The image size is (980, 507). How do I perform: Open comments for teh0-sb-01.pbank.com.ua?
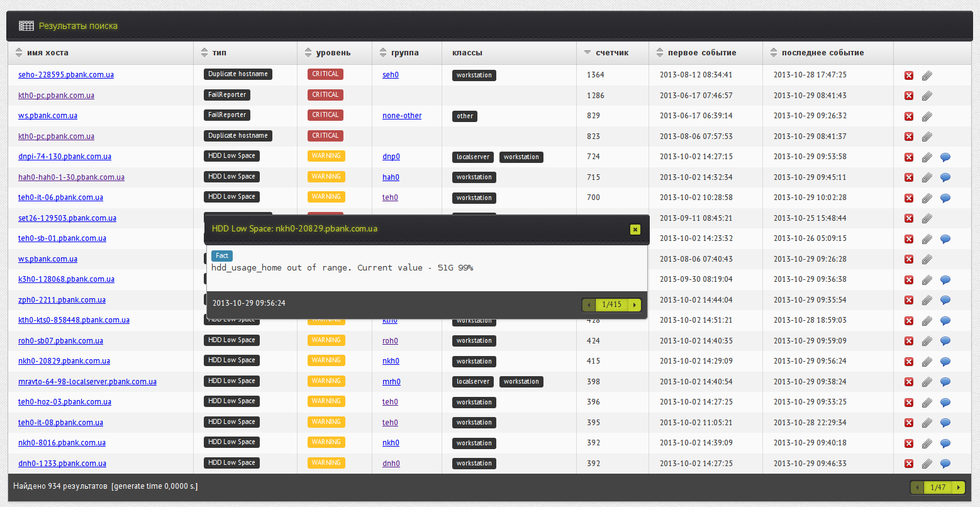(945, 239)
